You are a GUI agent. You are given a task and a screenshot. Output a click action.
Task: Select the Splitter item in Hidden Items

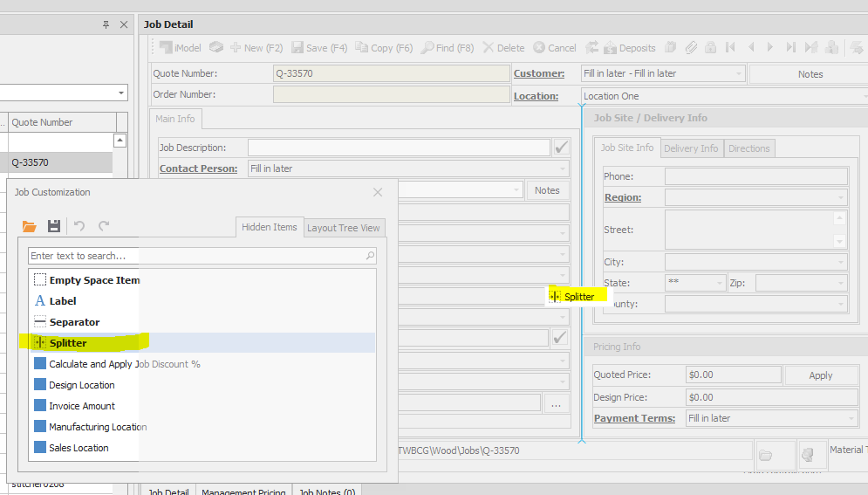coord(68,343)
